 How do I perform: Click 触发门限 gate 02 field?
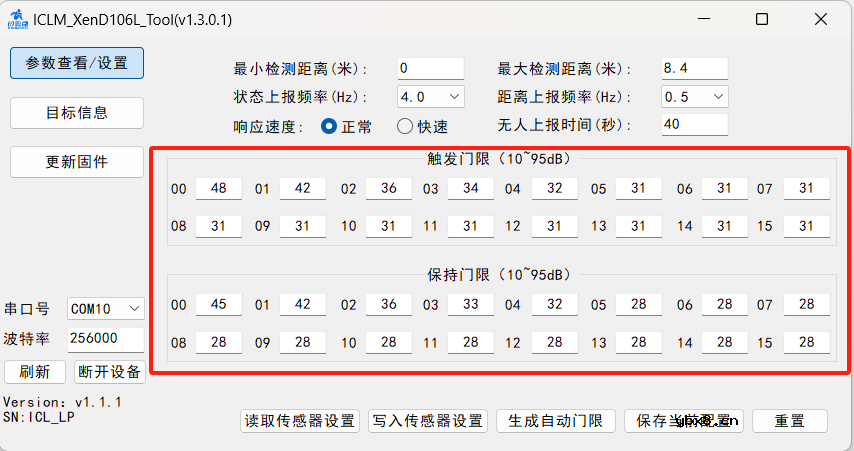[x=389, y=188]
